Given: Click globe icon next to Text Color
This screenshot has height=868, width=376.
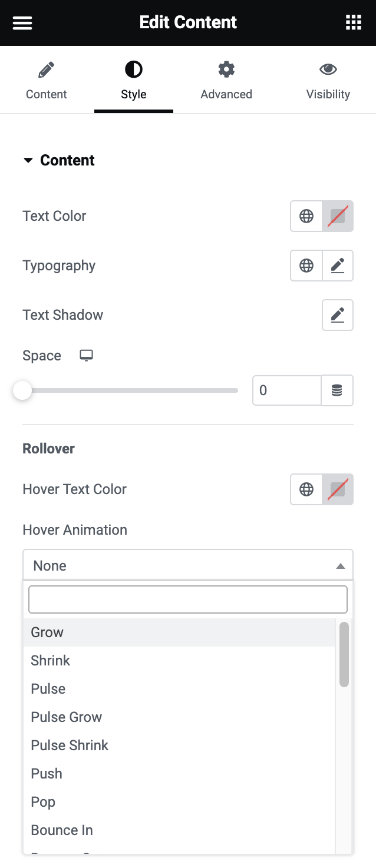Looking at the screenshot, I should coord(306,216).
